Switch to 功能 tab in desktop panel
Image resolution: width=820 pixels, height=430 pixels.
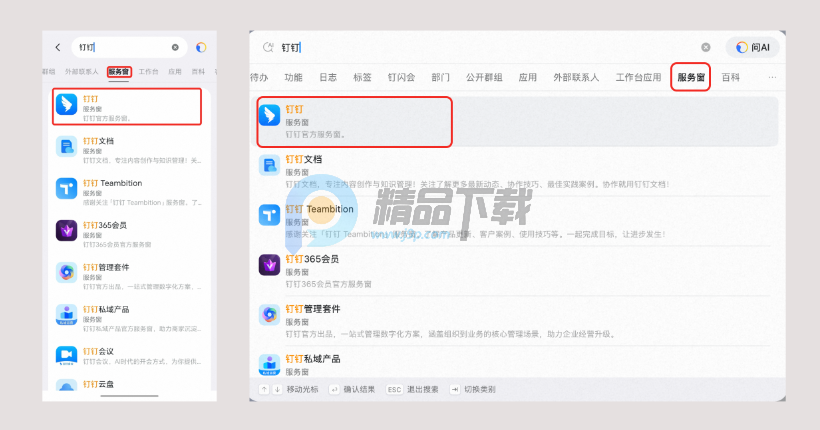point(293,77)
